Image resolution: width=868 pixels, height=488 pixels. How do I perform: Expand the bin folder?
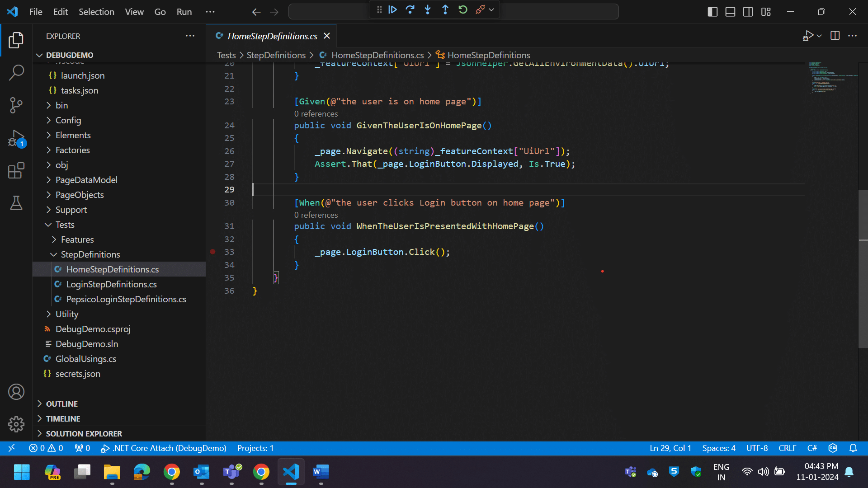119,105
